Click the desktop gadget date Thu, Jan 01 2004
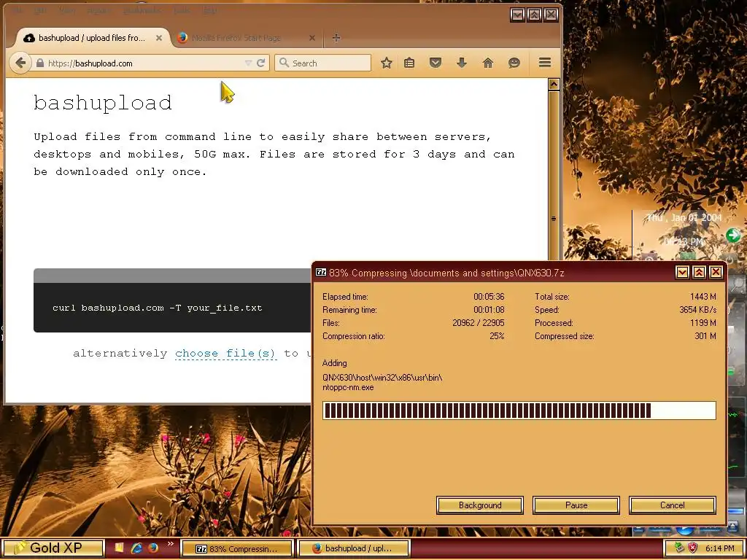 pyautogui.click(x=684, y=218)
